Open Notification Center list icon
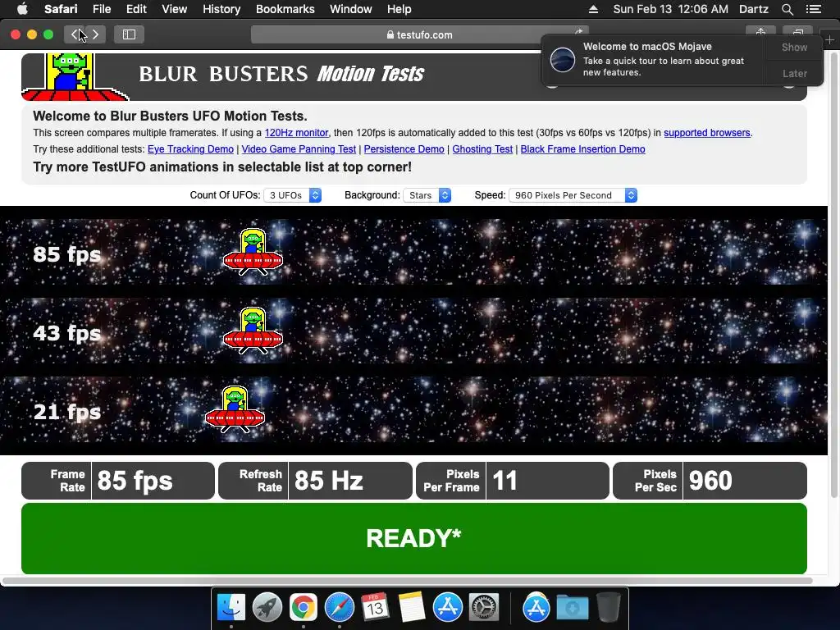The image size is (840, 630). click(x=814, y=9)
